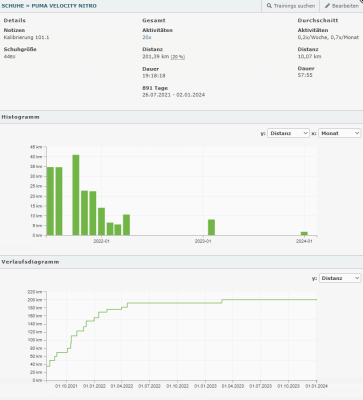Click the duration value 19:18:18
Image resolution: width=363 pixels, height=400 pixels.
click(x=154, y=76)
